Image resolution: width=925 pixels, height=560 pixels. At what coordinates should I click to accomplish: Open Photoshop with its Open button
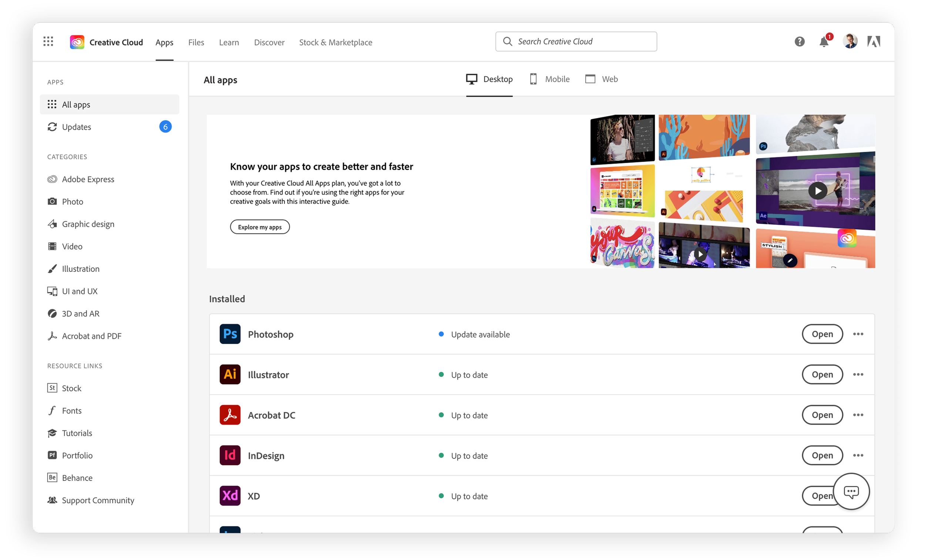click(822, 334)
